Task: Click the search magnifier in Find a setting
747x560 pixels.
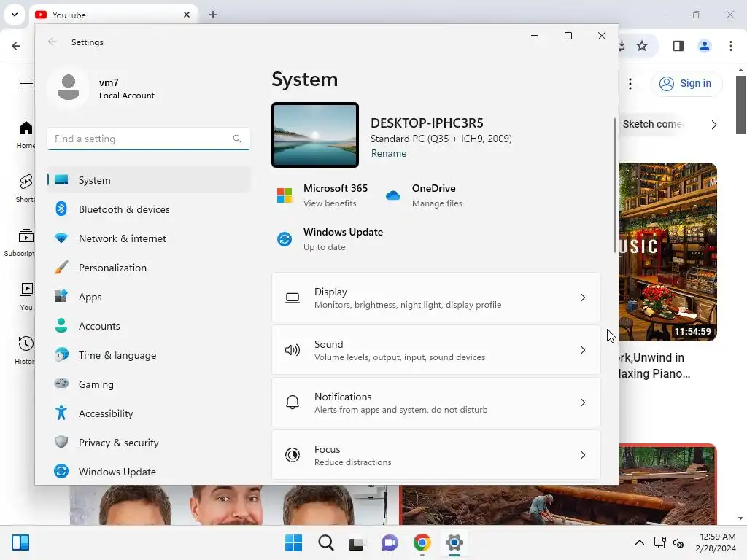Action: pyautogui.click(x=237, y=139)
